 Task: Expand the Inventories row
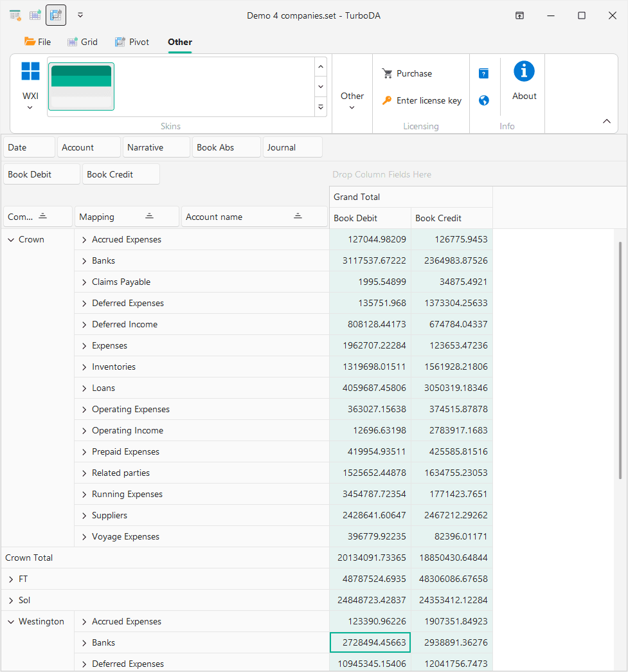(x=84, y=367)
